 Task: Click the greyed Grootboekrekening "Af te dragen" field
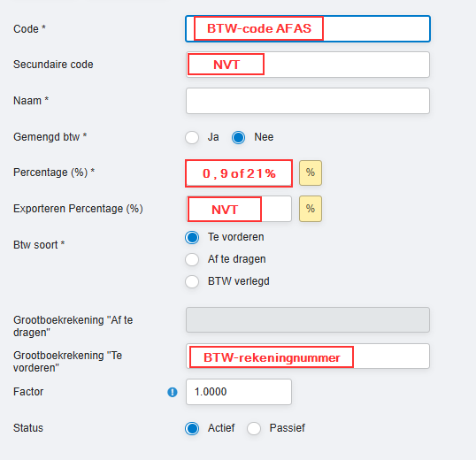point(308,320)
